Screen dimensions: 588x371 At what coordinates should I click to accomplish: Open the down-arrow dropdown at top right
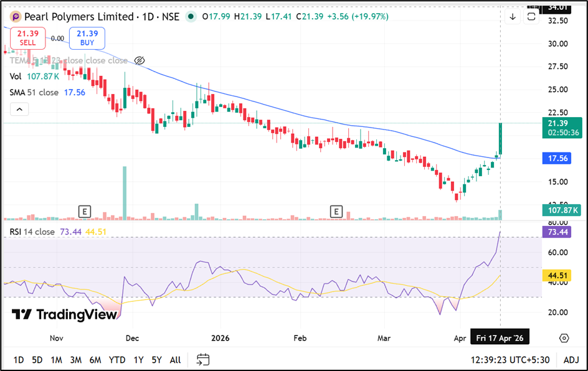(x=513, y=17)
